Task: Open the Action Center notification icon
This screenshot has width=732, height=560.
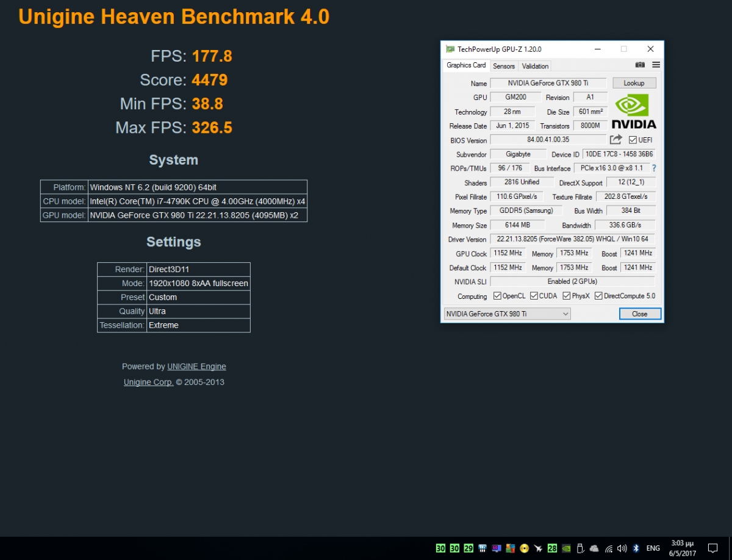Action: (x=712, y=548)
